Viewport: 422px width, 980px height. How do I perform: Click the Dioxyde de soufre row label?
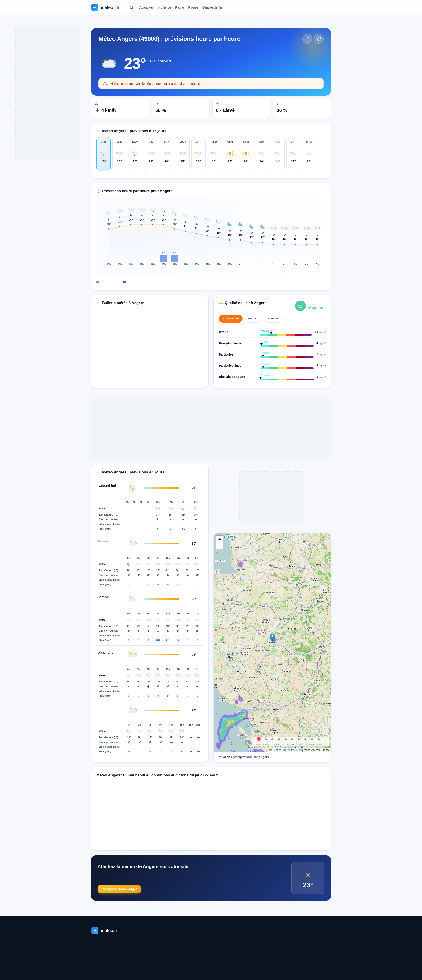[x=232, y=377]
